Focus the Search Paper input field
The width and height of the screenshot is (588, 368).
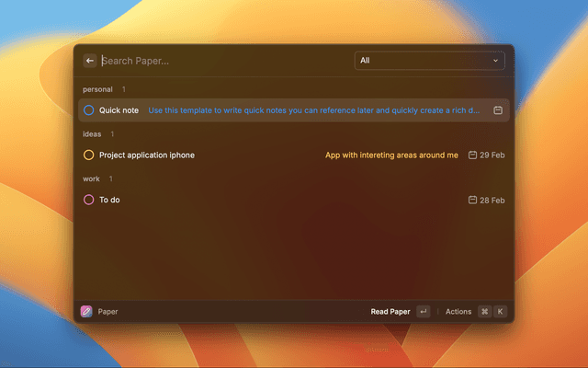(220, 61)
